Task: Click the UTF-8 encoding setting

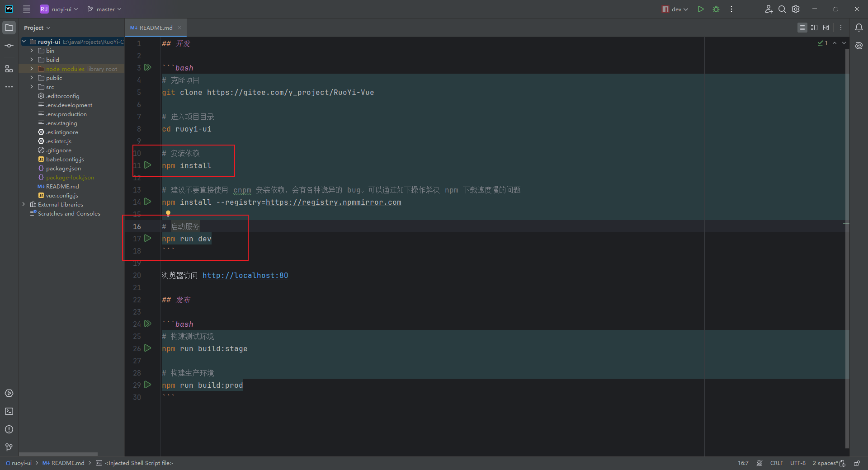Action: pos(798,463)
